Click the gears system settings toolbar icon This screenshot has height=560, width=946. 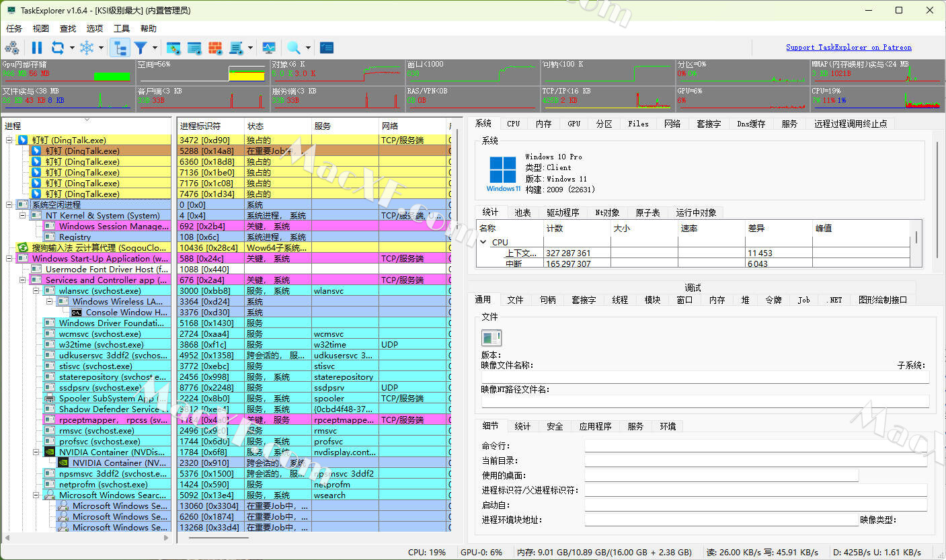pos(12,48)
